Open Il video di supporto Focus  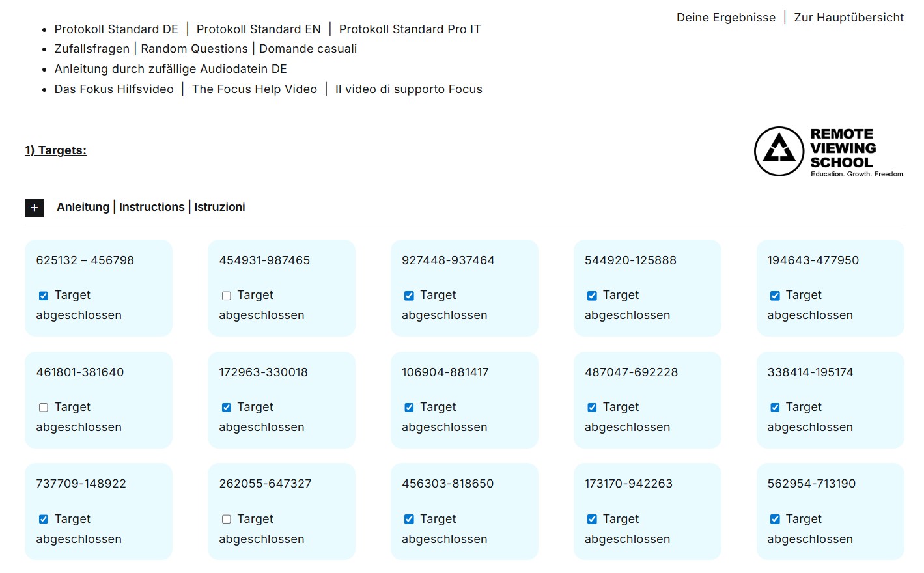pyautogui.click(x=408, y=89)
